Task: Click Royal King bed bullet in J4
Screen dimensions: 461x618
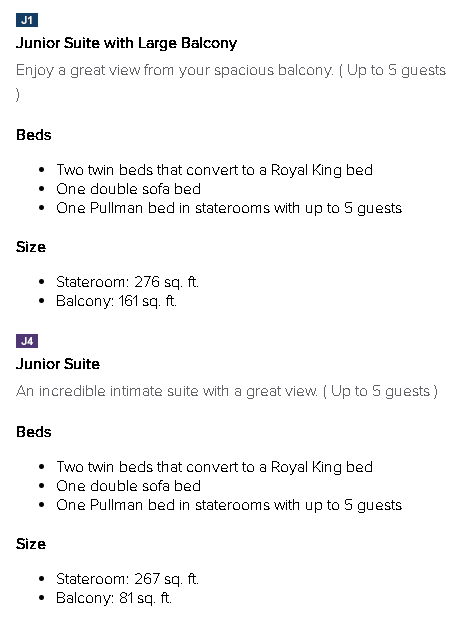Action: point(214,467)
